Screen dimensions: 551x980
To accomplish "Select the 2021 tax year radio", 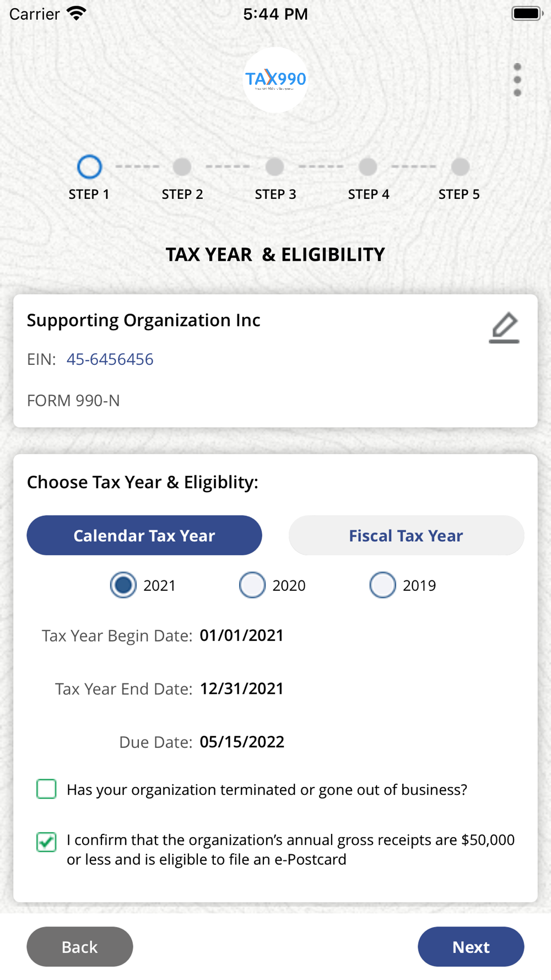I will coord(123,585).
